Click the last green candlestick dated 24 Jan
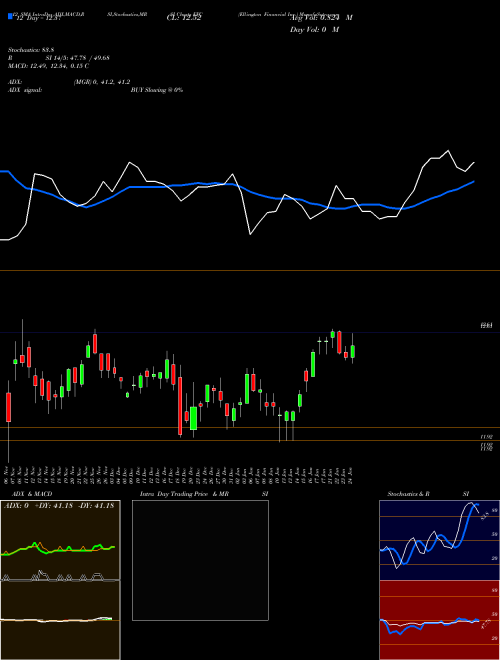 (353, 351)
